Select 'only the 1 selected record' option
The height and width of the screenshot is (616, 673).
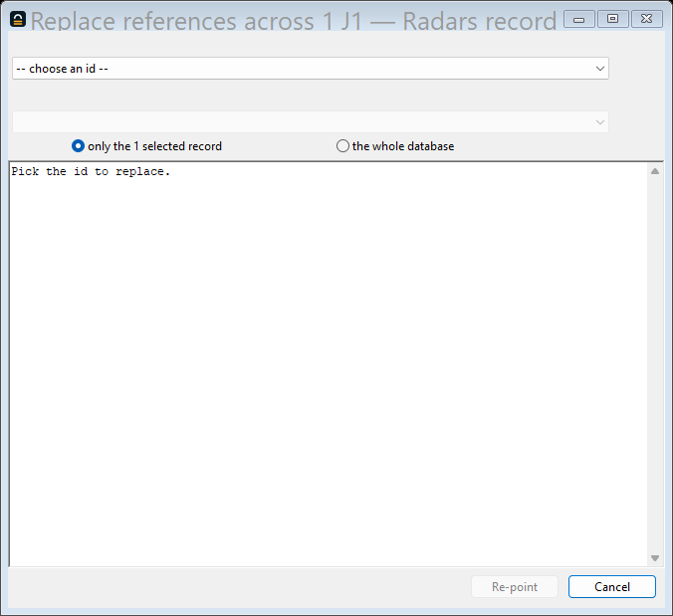point(146,146)
